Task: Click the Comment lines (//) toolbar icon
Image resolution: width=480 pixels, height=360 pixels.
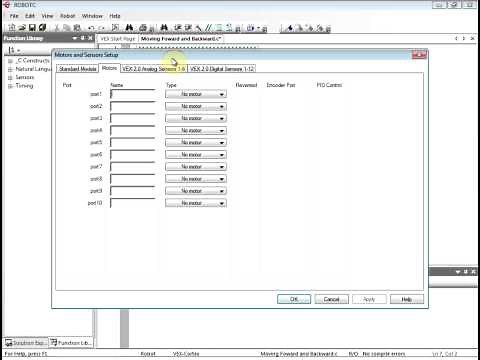Action: point(208,28)
